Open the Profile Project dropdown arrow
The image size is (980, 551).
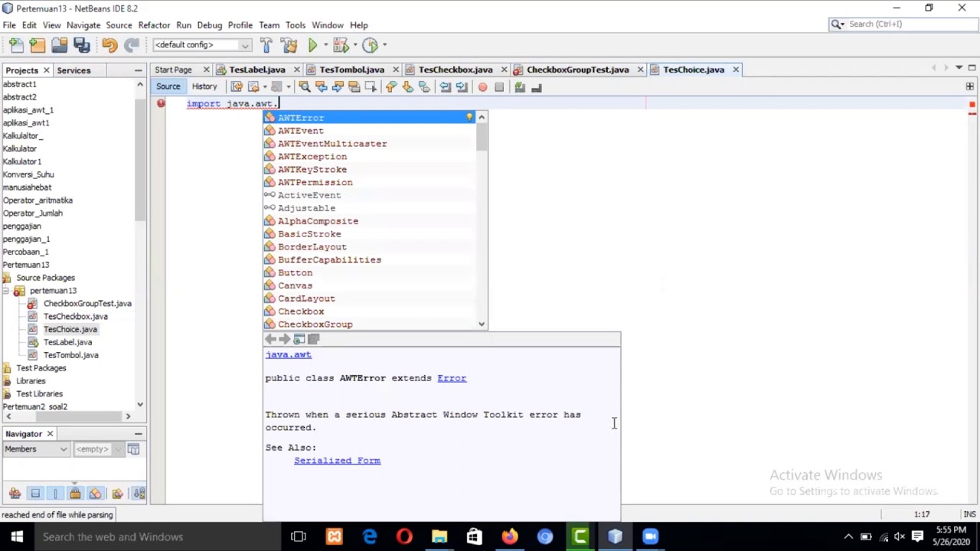(x=384, y=45)
